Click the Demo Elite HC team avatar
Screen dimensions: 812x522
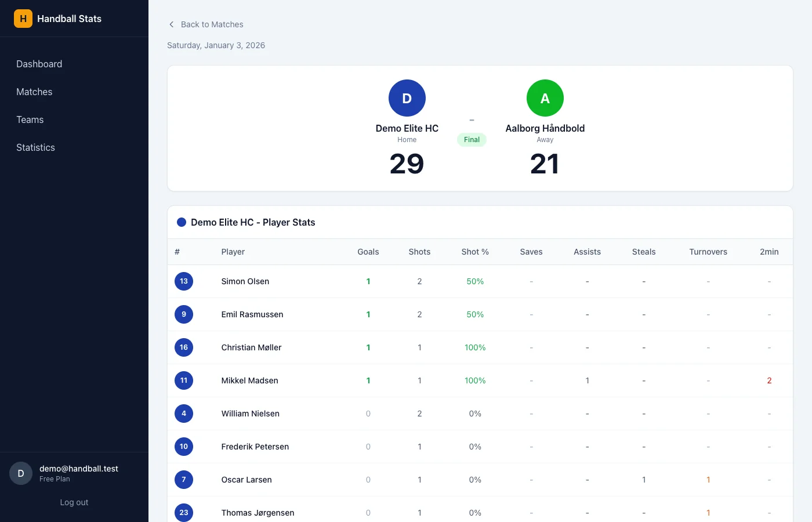(x=407, y=98)
